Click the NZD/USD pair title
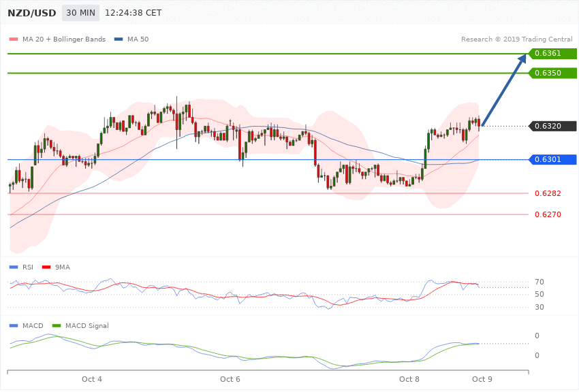Screen dimensions: 579x392 [32, 13]
